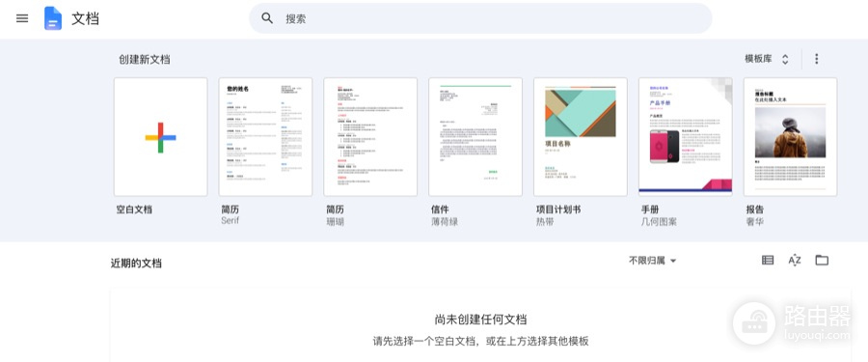Open the hamburger main menu
This screenshot has width=868, height=362.
(x=22, y=18)
